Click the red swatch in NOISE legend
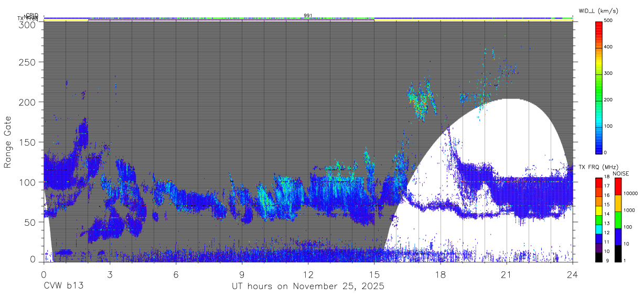Screen dimensions: 644x297 pos(618,186)
